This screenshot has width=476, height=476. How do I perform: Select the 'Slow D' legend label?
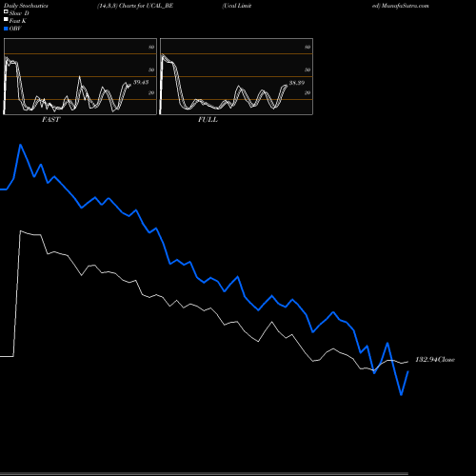click(19, 13)
